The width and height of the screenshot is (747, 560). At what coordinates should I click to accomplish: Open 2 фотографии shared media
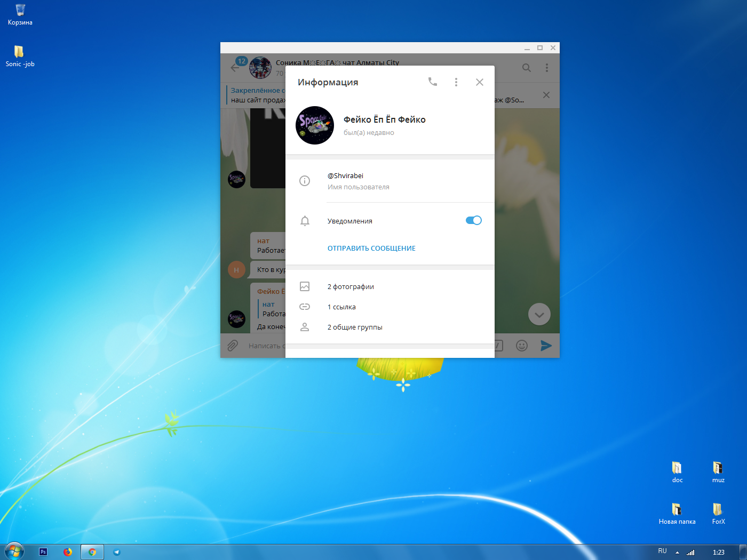coord(390,287)
